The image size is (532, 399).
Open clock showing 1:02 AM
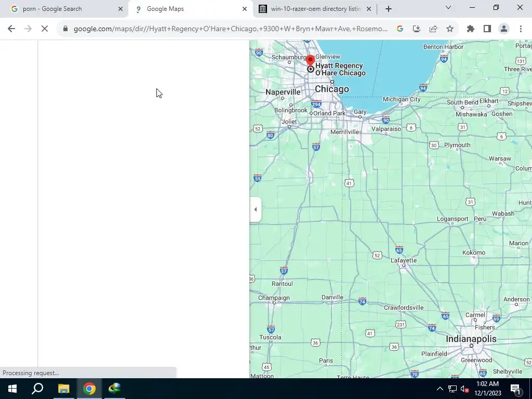click(x=487, y=389)
